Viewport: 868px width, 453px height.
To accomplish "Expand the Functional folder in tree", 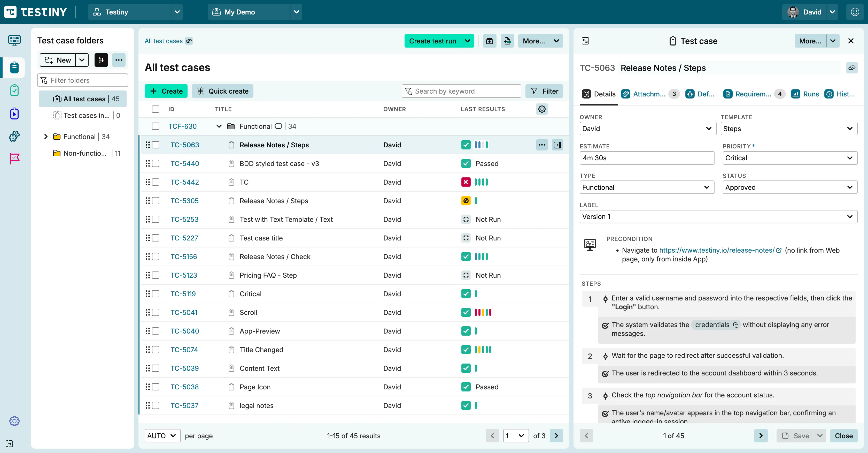I will point(46,136).
